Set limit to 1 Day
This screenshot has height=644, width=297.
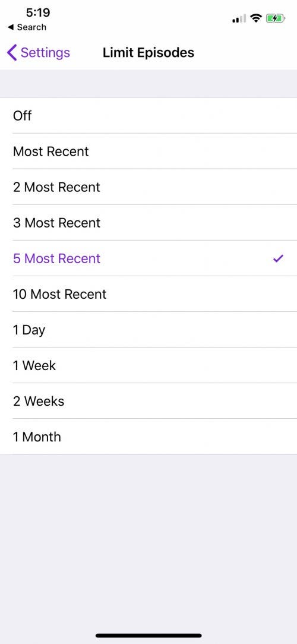148,330
